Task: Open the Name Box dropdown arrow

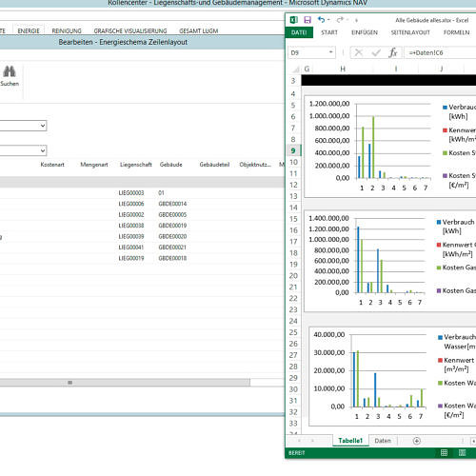Action: click(331, 52)
